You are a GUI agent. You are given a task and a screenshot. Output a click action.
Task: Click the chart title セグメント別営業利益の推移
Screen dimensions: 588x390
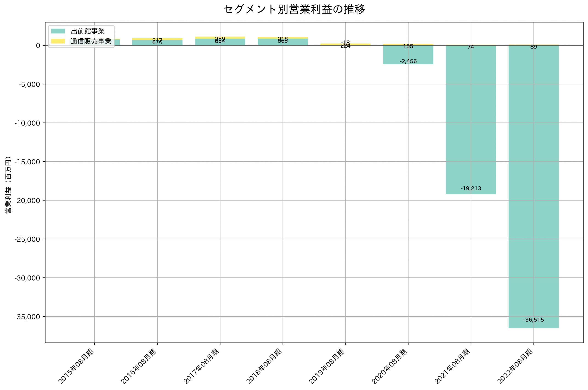coord(294,9)
